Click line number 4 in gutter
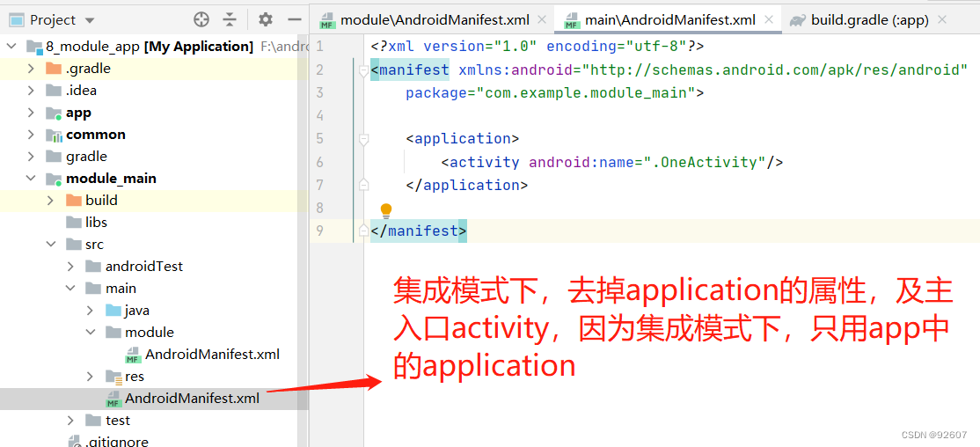 [x=320, y=115]
